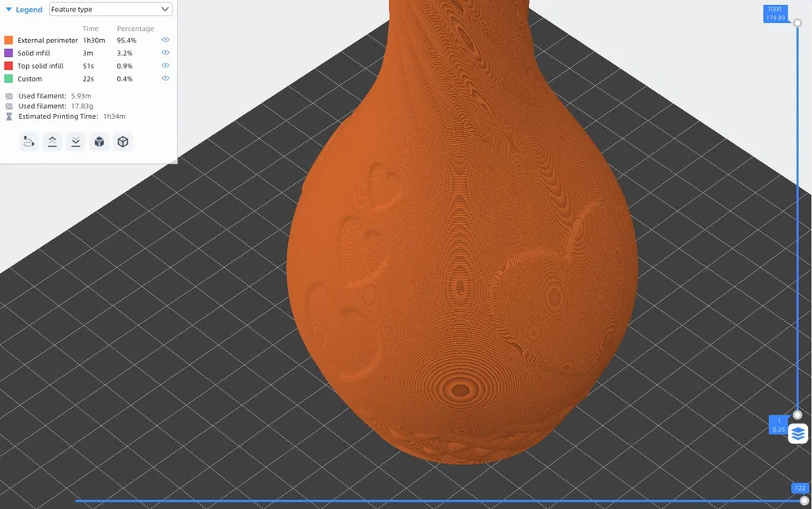The height and width of the screenshot is (509, 812).
Task: Click the hourglass printing time icon
Action: (x=9, y=116)
